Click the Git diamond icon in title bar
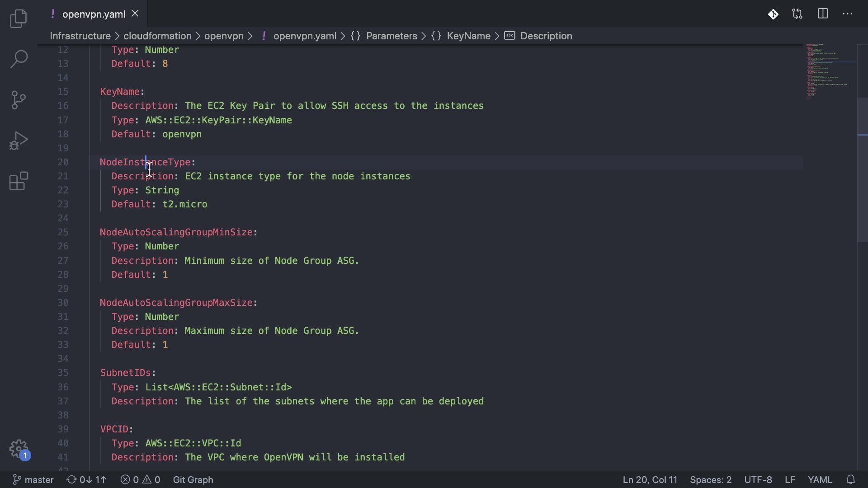 click(773, 14)
